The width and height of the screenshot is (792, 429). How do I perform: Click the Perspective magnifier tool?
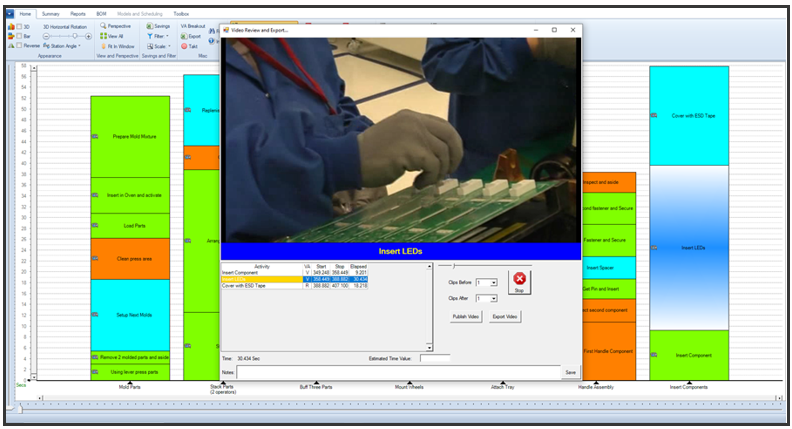click(103, 26)
